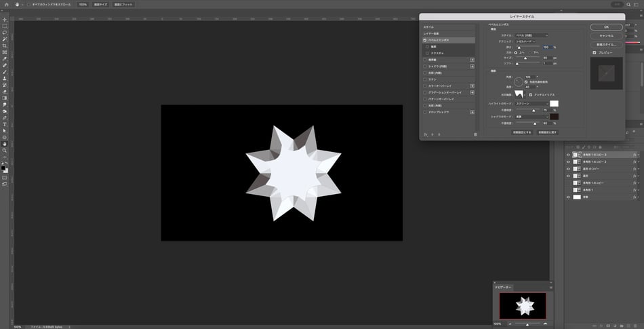Select the Eraser tool
644x329 pixels.
(x=5, y=92)
